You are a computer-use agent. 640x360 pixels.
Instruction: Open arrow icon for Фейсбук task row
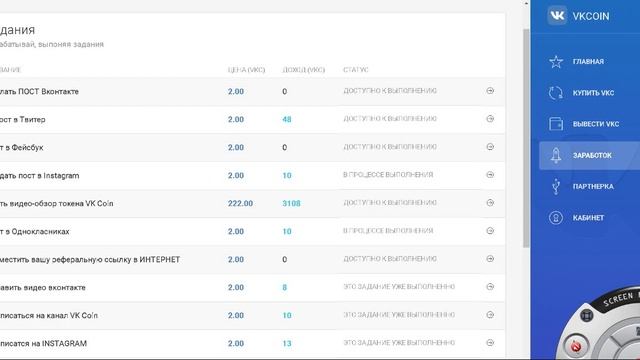[490, 147]
